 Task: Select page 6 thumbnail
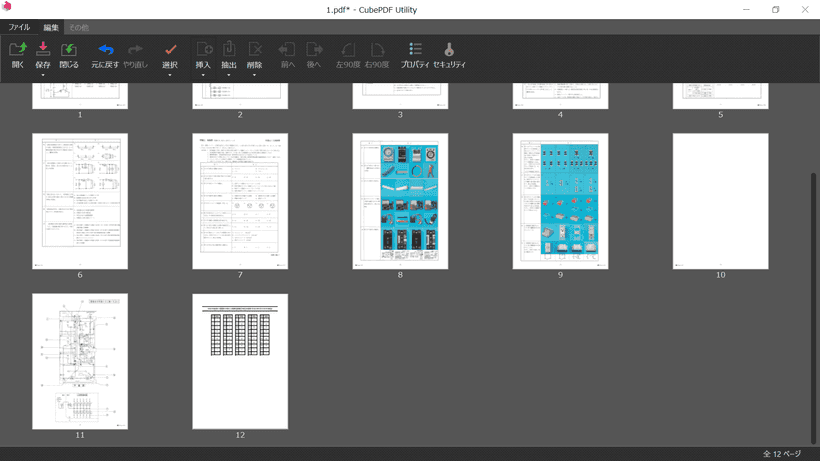tap(80, 201)
